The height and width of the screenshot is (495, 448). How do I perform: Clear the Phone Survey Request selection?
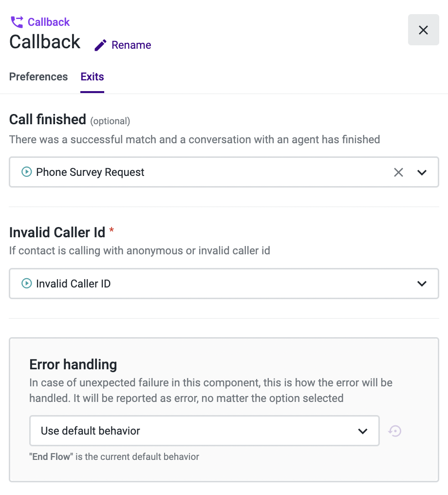[x=398, y=172]
